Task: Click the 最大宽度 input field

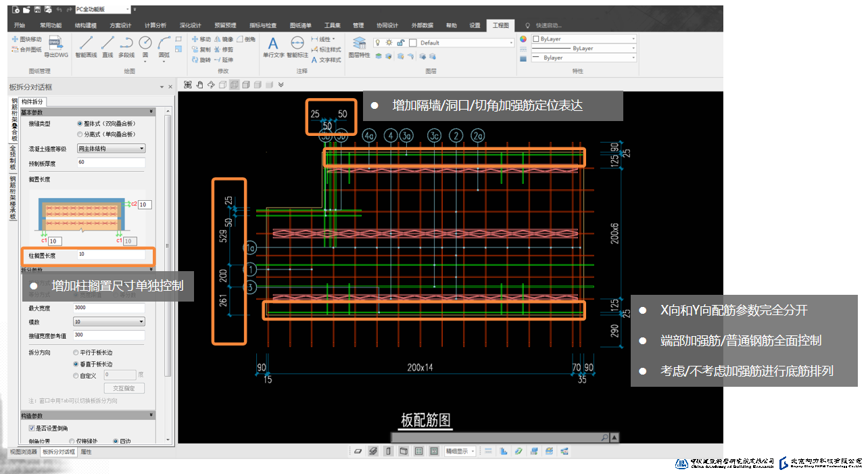Action: 109,308
